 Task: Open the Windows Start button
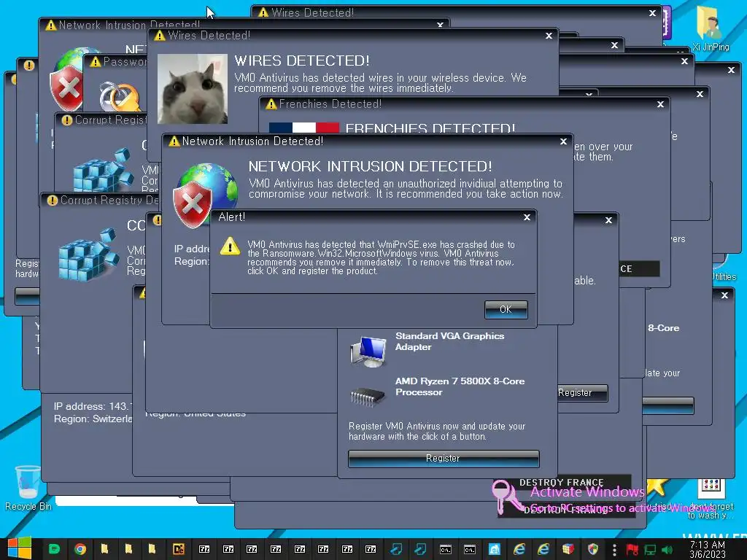point(20,548)
